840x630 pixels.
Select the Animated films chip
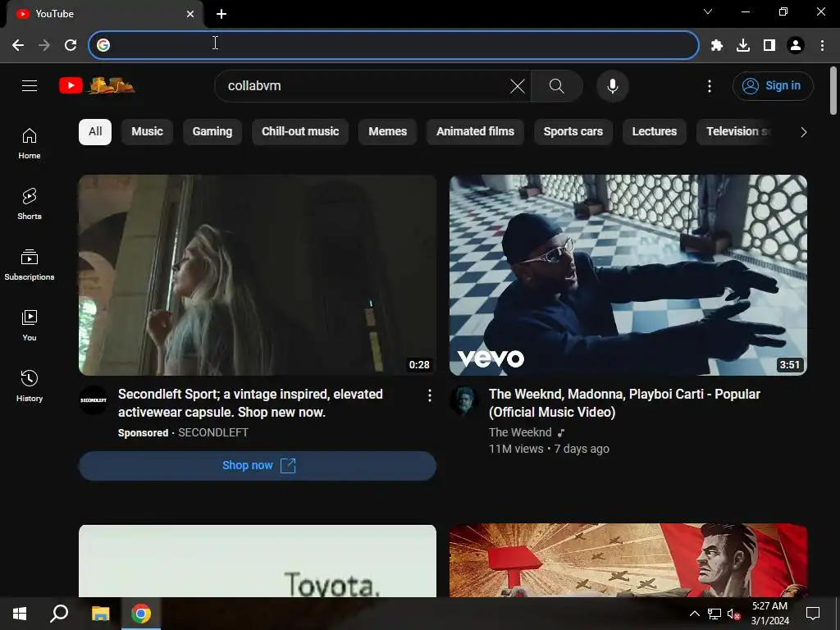(475, 132)
